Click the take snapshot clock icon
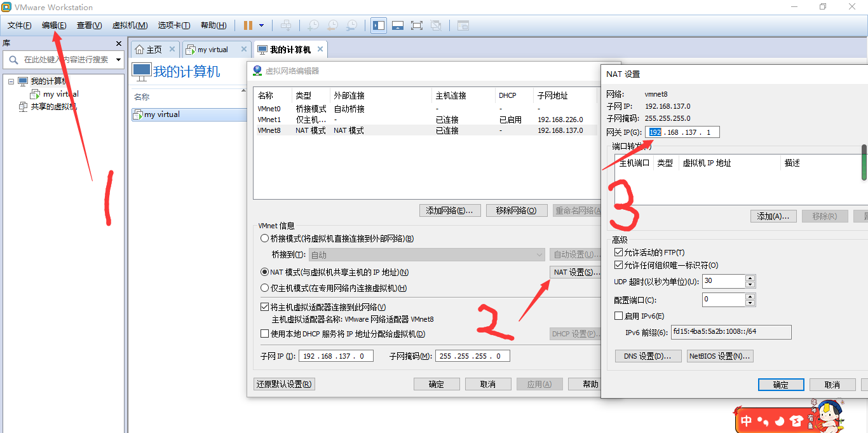 (x=313, y=25)
